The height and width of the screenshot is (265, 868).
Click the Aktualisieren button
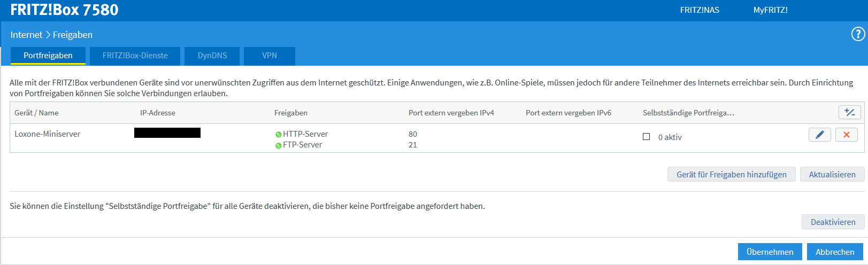(832, 175)
